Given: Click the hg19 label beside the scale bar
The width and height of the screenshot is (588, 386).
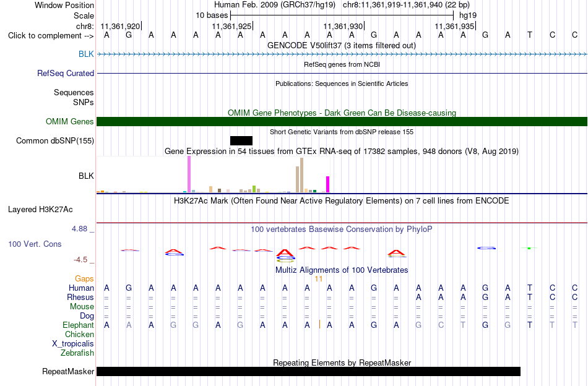Looking at the screenshot, I should coord(468,15).
